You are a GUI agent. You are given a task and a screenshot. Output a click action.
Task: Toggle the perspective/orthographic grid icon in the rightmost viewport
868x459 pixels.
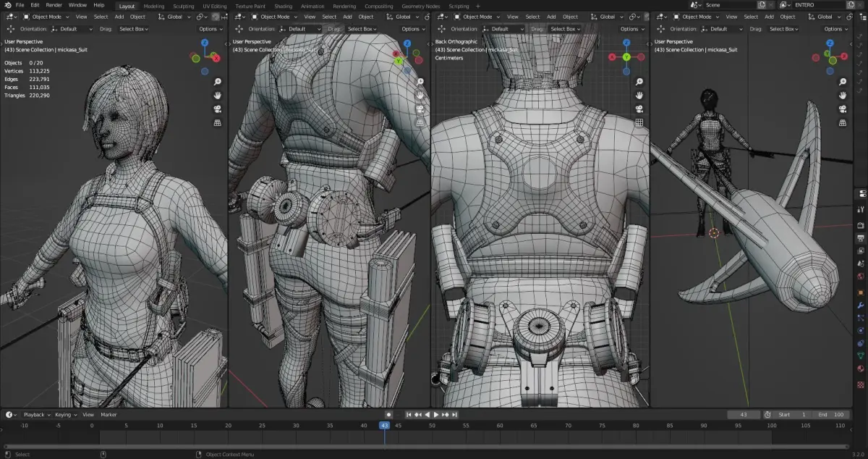tap(843, 123)
